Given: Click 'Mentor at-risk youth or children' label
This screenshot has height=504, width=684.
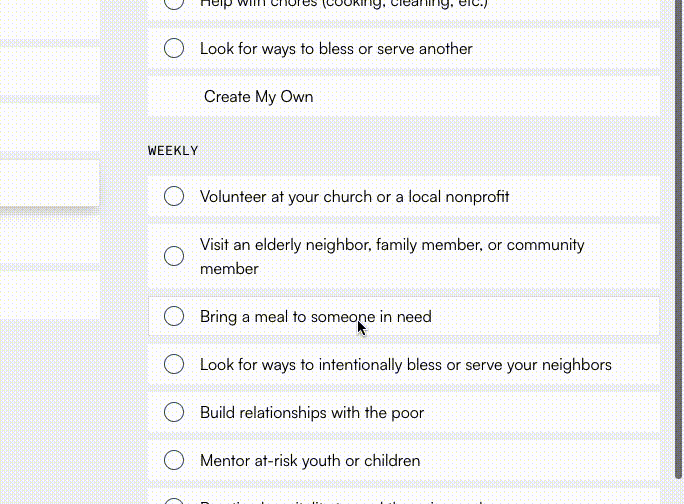Looking at the screenshot, I should (309, 460).
